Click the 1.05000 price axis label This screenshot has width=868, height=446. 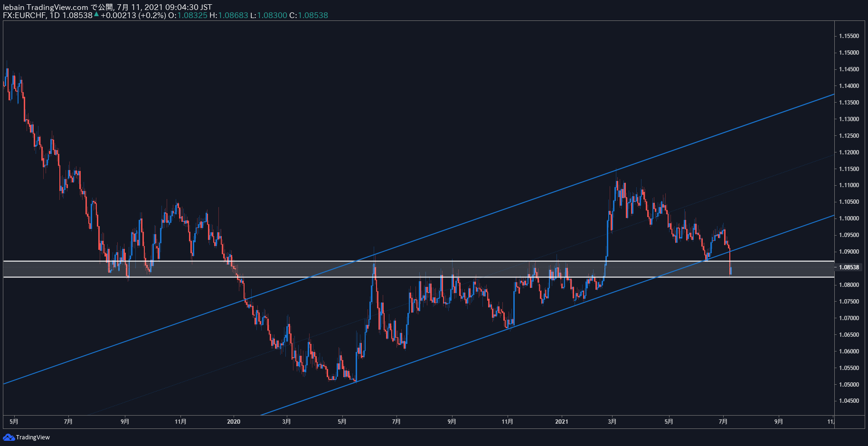pyautogui.click(x=849, y=385)
